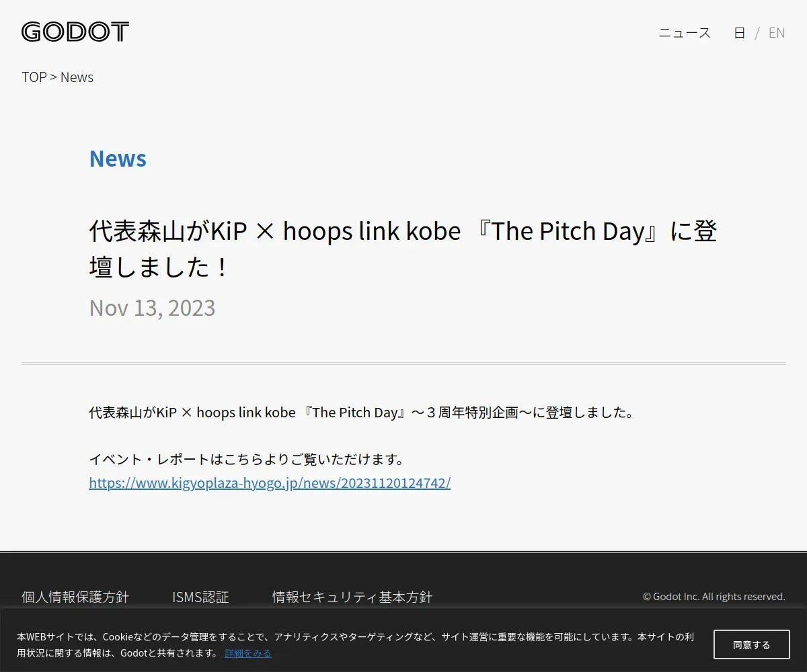This screenshot has width=807, height=672.
Task: Open the GODOT logo home link
Action: point(75,32)
